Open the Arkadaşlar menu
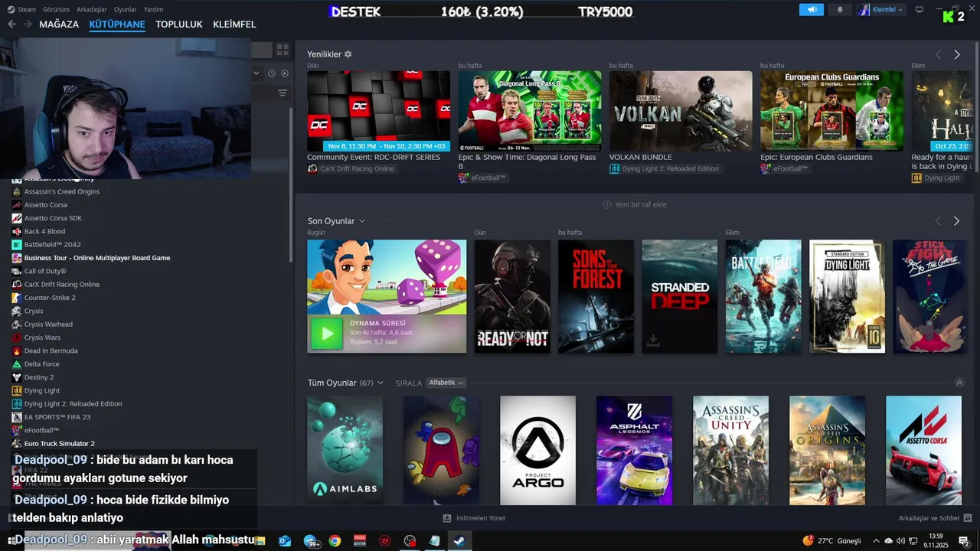 91,10
